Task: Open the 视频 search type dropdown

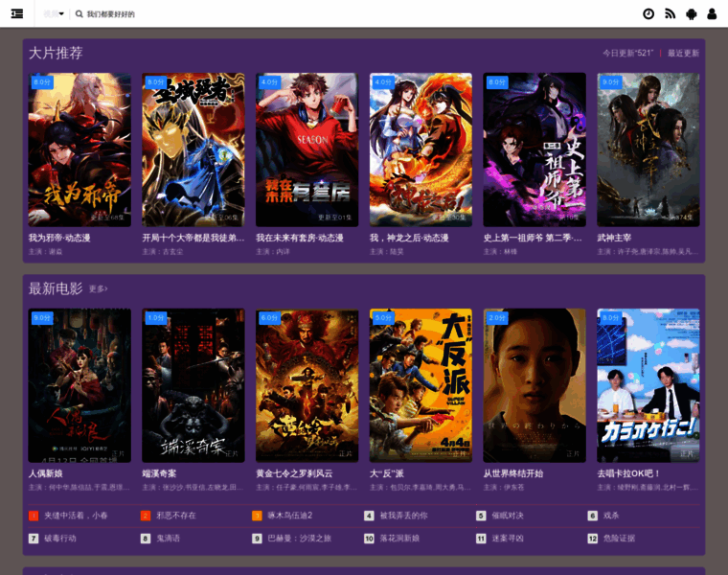Action: click(54, 14)
